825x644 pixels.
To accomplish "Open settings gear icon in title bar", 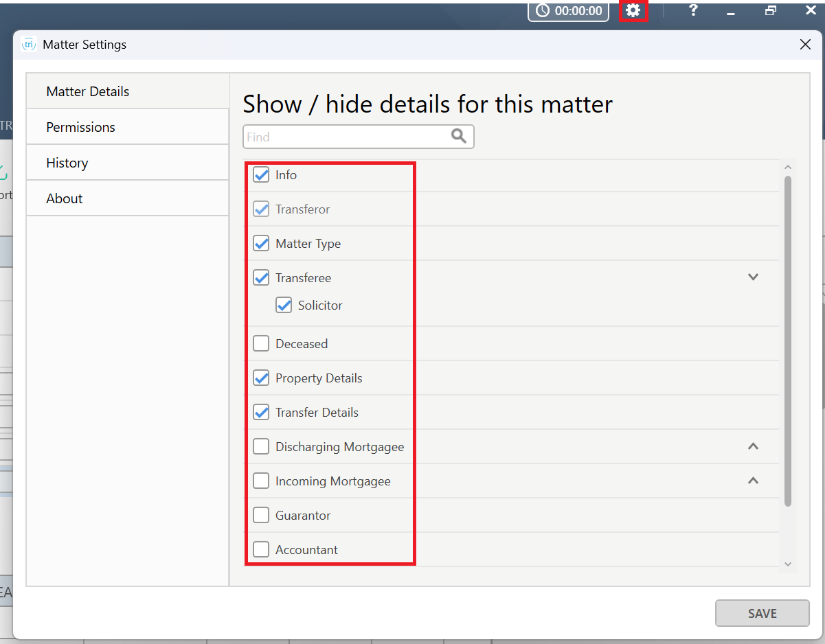I will pos(633,10).
